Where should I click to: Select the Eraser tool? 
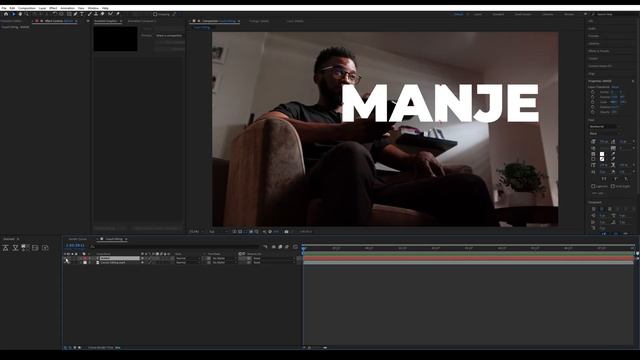[102, 14]
